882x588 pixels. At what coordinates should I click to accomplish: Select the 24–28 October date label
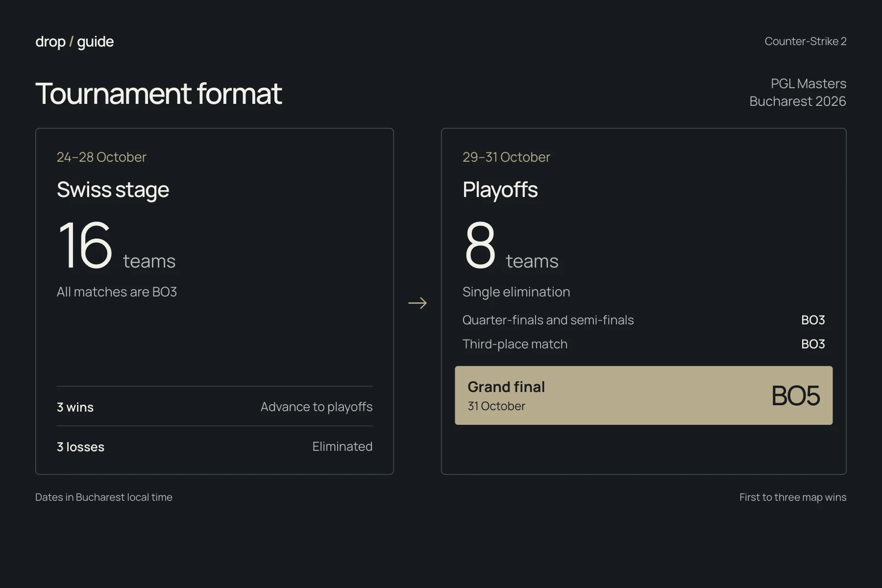pyautogui.click(x=101, y=157)
